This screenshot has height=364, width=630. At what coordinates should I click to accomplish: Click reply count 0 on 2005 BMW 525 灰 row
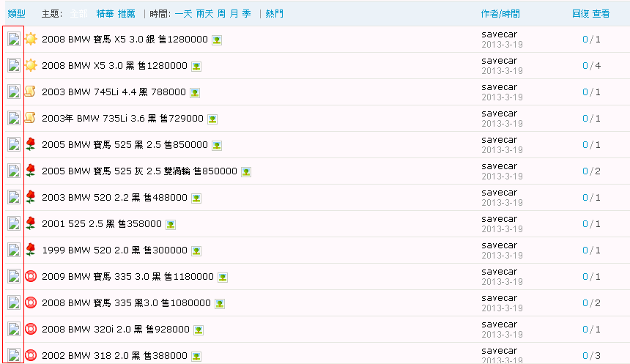(x=585, y=171)
